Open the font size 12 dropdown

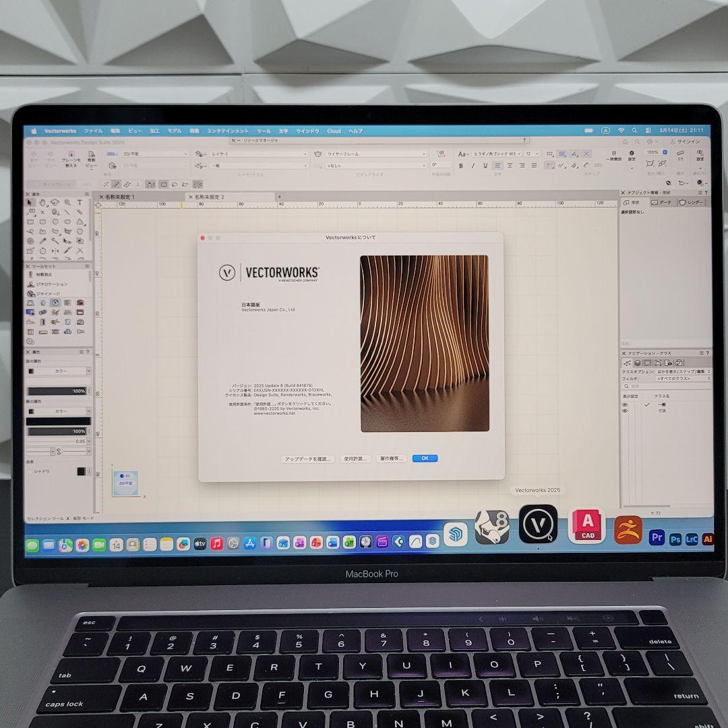532,154
